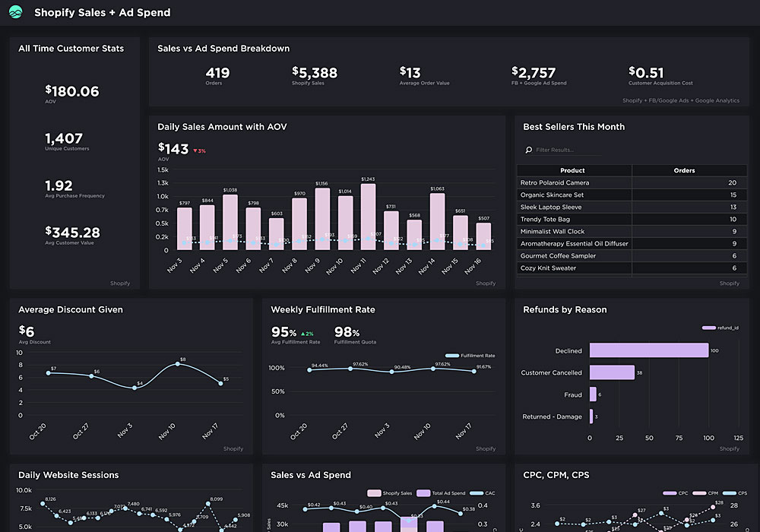Viewport: 760px width, 532px height.
Task: Click the Fulfillment Rate legend marker
Action: tap(452, 356)
